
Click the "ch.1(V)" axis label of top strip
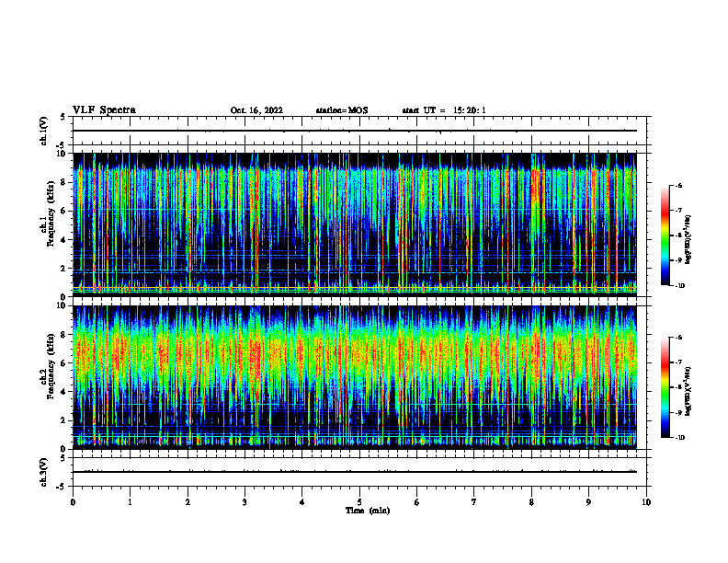tap(44, 131)
